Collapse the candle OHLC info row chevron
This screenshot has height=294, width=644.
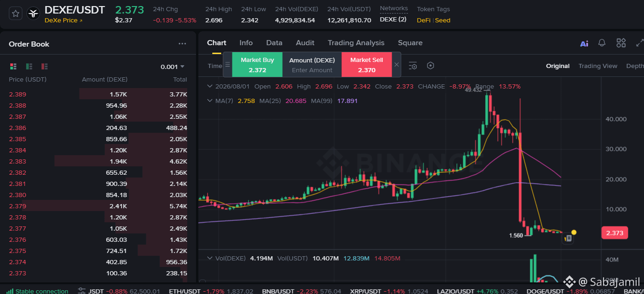(x=210, y=87)
